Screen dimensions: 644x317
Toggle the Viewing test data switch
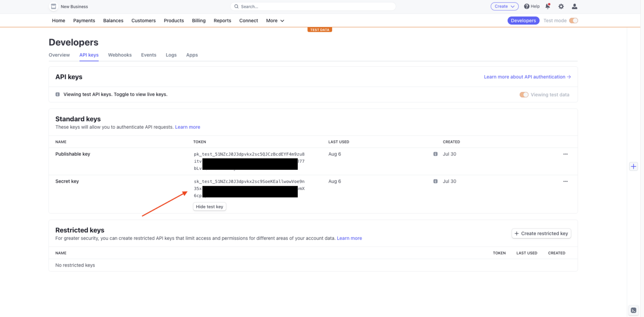(x=524, y=95)
